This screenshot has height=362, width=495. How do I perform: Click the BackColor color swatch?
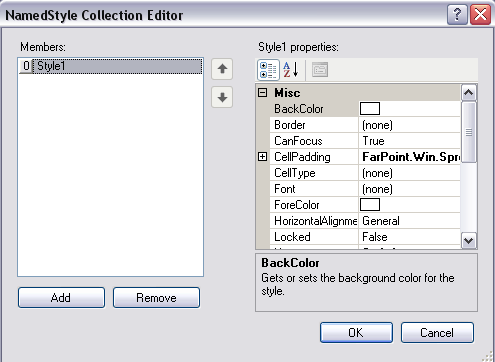pos(370,109)
